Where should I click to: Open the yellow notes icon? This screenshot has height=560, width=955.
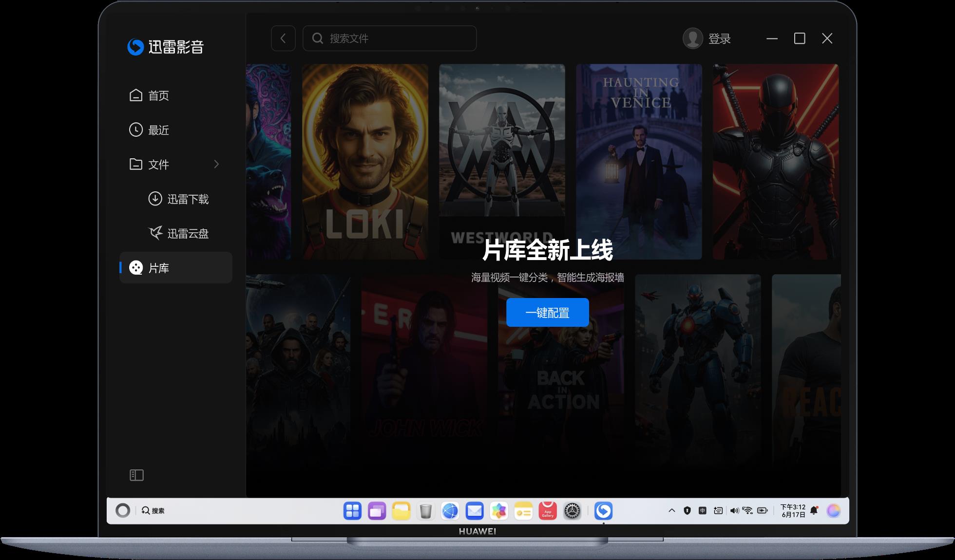523,511
